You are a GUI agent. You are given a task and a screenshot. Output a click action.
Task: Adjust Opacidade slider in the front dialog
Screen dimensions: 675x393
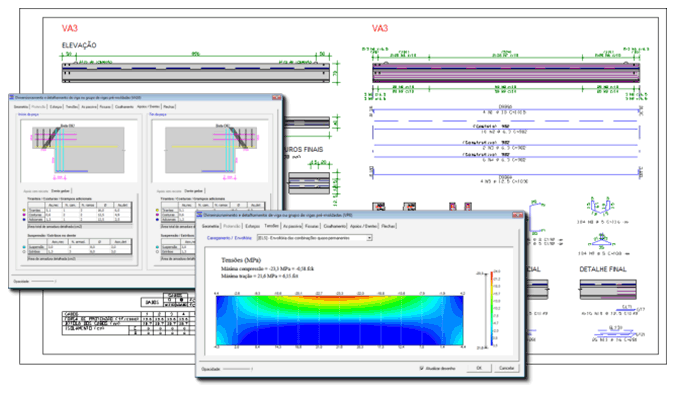pyautogui.click(x=237, y=369)
